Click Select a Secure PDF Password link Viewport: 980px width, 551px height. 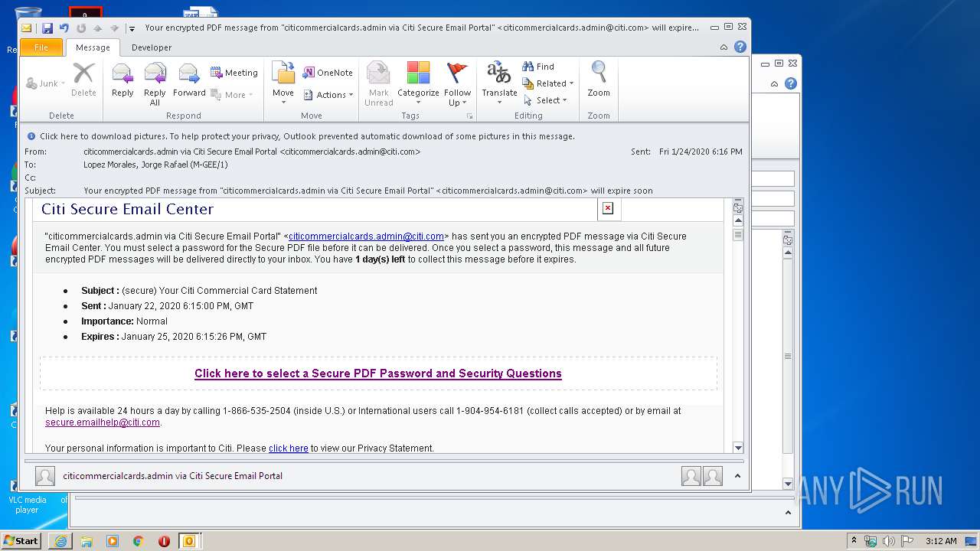[378, 373]
